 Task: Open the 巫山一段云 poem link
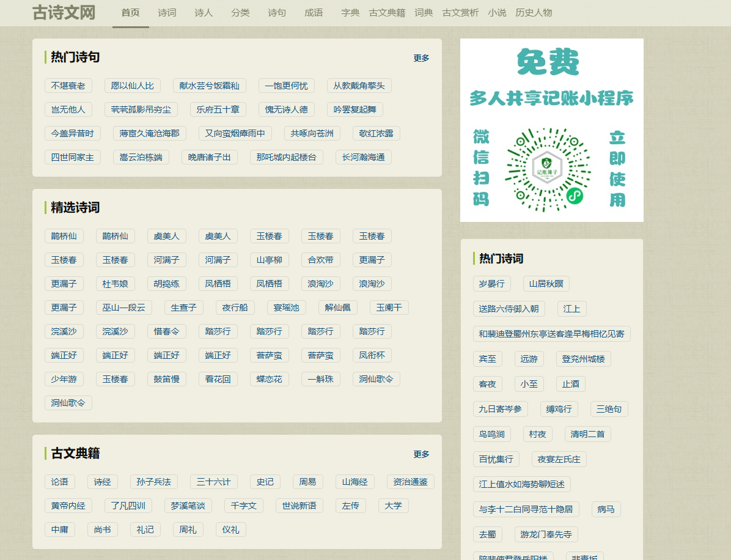pyautogui.click(x=123, y=308)
